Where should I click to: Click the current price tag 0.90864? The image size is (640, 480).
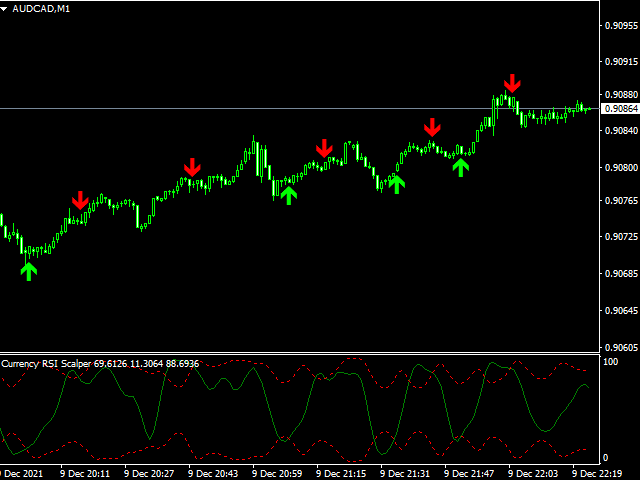coord(619,108)
